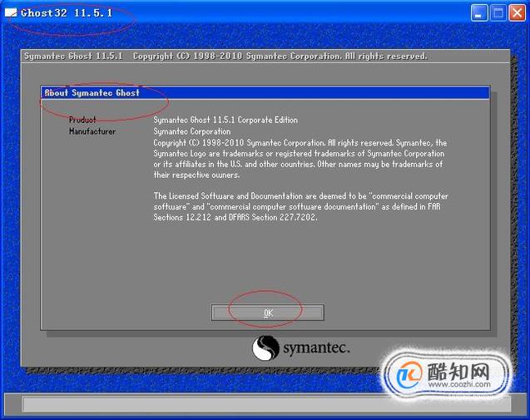Click the 'Licensed Software and Documentation' paragraph
Screen dimensions: 530x420
click(300, 206)
